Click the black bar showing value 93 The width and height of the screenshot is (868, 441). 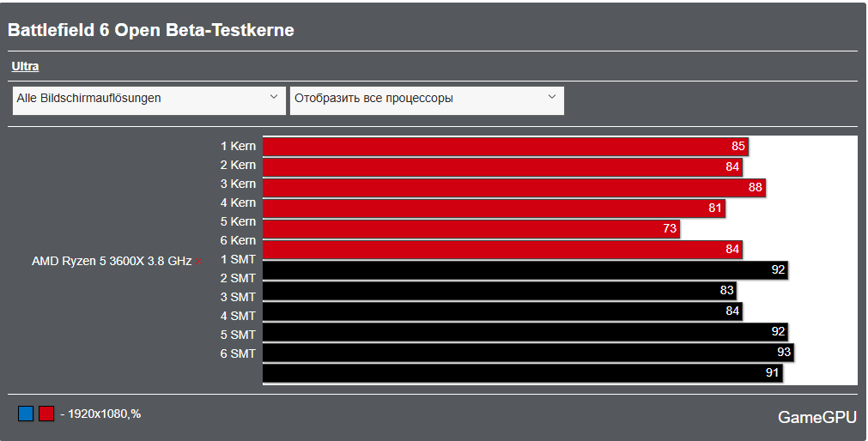[528, 352]
